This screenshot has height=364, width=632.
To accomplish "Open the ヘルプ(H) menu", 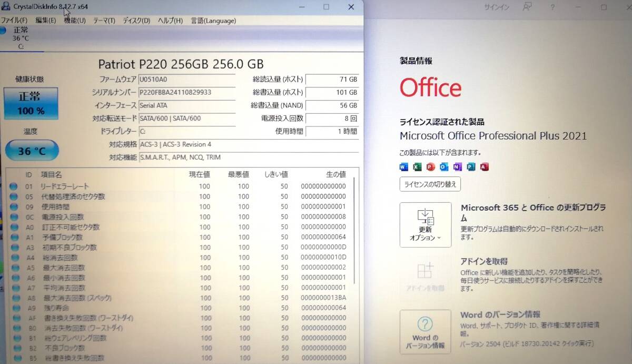I will (171, 21).
